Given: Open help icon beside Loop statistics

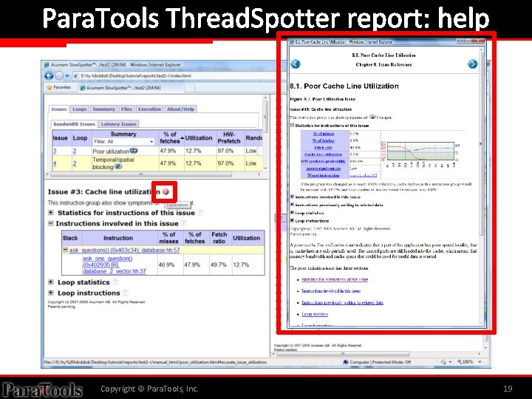Looking at the screenshot, I should (115, 282).
